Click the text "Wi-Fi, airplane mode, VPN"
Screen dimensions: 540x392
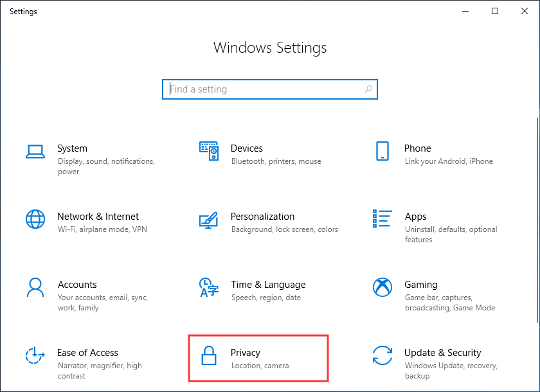pyautogui.click(x=102, y=229)
